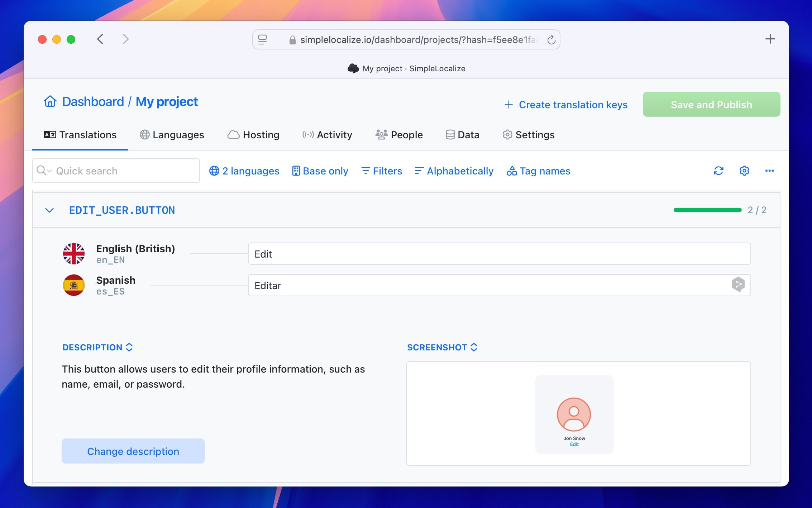Image resolution: width=812 pixels, height=508 pixels.
Task: Click the auto-translate icon in the Spanish field
Action: [x=738, y=285]
